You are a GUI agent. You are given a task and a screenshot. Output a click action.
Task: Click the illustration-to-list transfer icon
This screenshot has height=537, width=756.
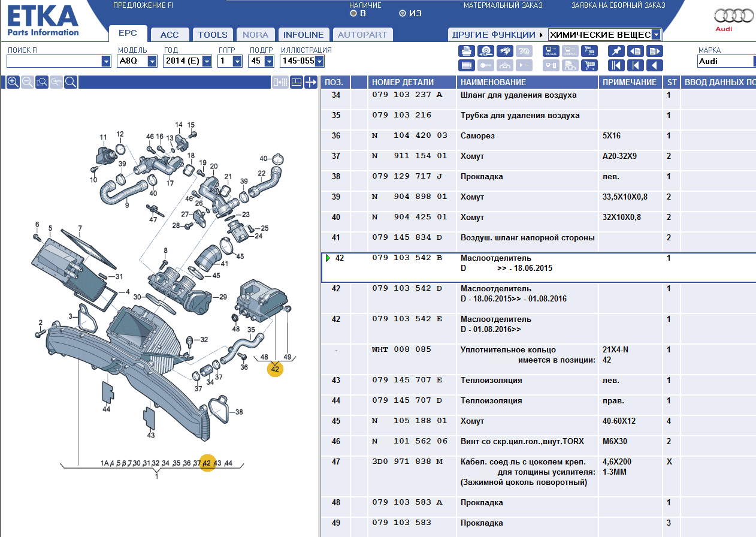[280, 82]
